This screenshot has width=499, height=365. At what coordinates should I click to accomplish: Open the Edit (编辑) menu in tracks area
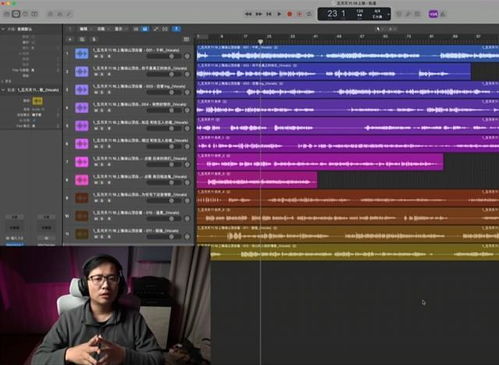pos(84,29)
